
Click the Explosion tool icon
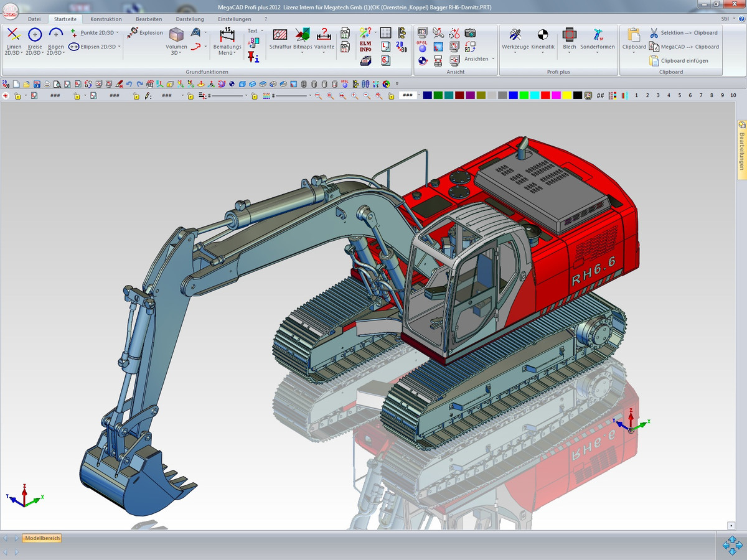[x=133, y=32]
